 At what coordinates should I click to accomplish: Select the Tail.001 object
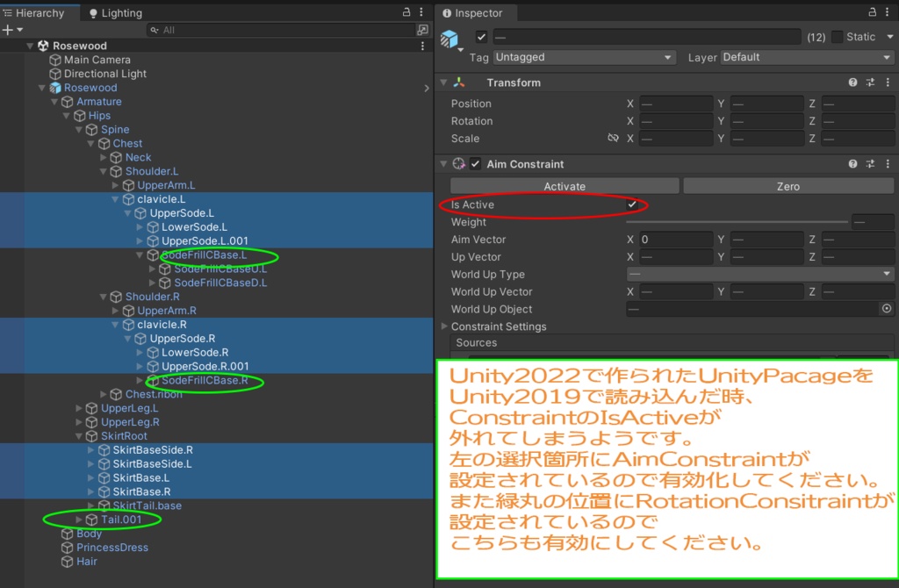pyautogui.click(x=120, y=520)
